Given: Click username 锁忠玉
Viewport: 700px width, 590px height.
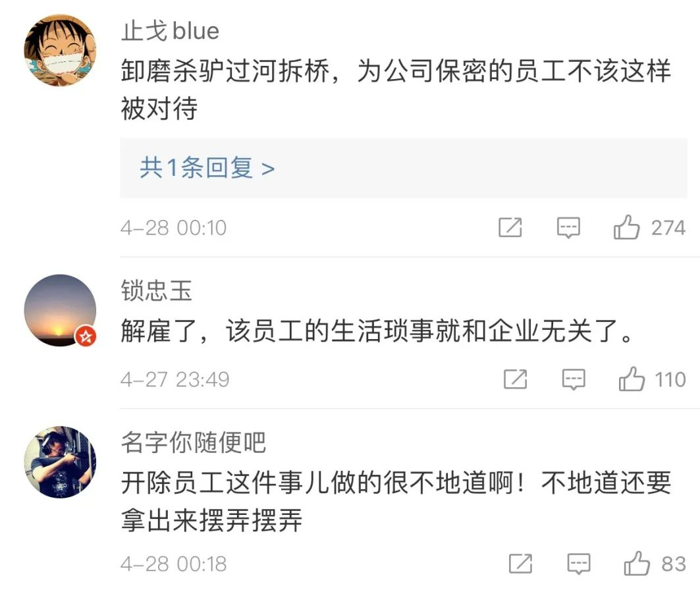Looking at the screenshot, I should click(x=157, y=290).
